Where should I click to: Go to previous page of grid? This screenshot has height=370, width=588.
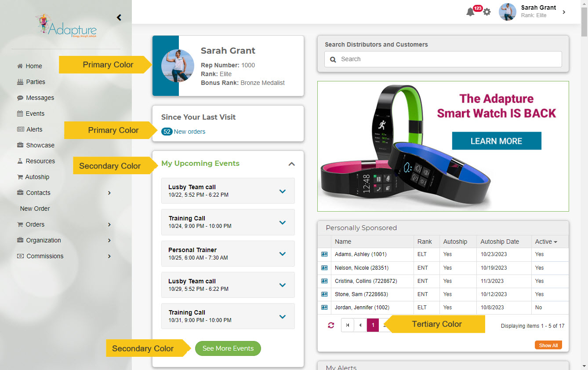tap(360, 325)
